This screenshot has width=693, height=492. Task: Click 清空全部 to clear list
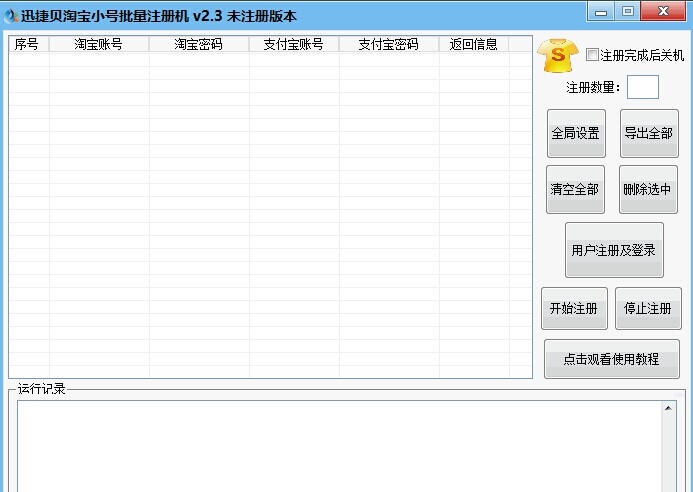pyautogui.click(x=575, y=189)
